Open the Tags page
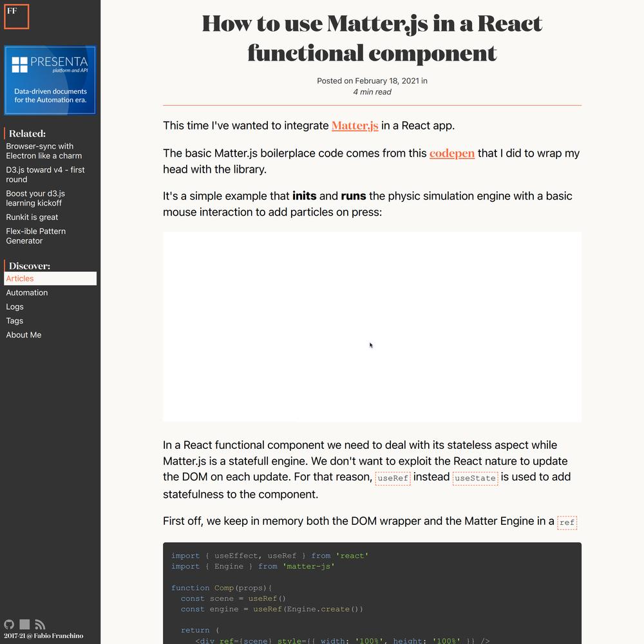This screenshot has height=644, width=644. [x=14, y=321]
